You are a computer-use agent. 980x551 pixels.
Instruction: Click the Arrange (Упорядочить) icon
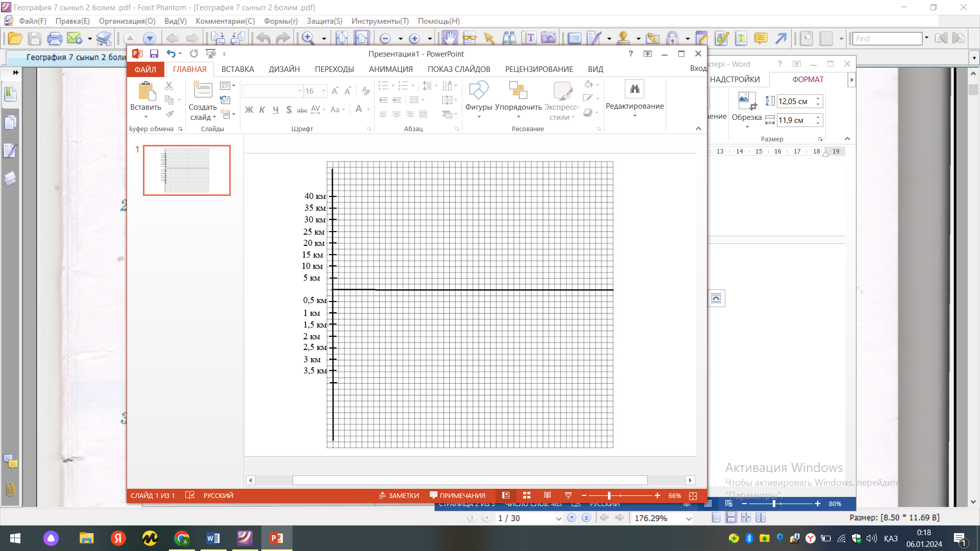(x=518, y=91)
